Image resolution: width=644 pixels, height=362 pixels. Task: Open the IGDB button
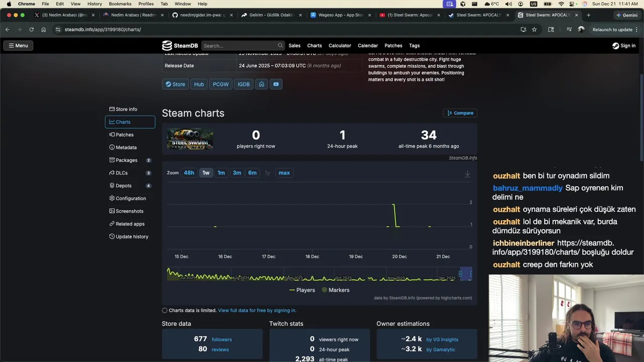244,84
